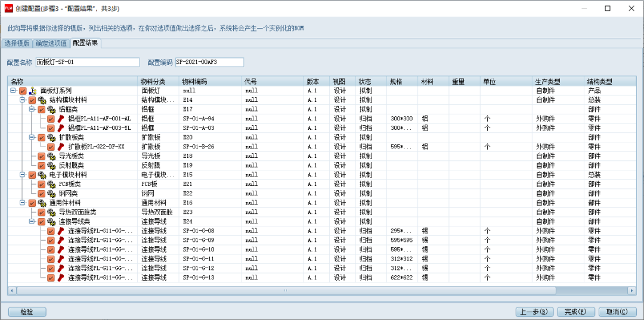The width and height of the screenshot is (644, 320).
Task: Toggle checkbox for 扩散板PL-G22-DF-XX
Action: coord(51,147)
